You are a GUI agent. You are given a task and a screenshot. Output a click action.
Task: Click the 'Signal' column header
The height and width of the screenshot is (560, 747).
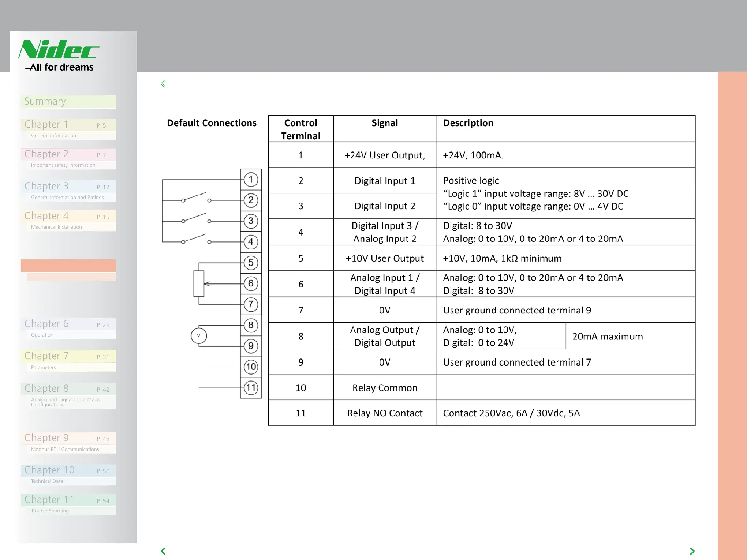[x=385, y=129]
